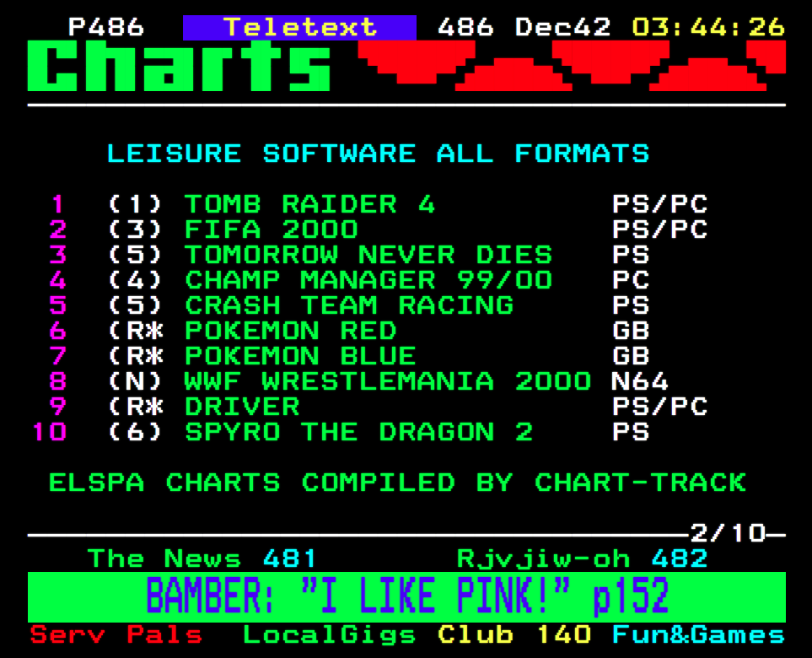Click the Teletext header banner

(x=299, y=27)
